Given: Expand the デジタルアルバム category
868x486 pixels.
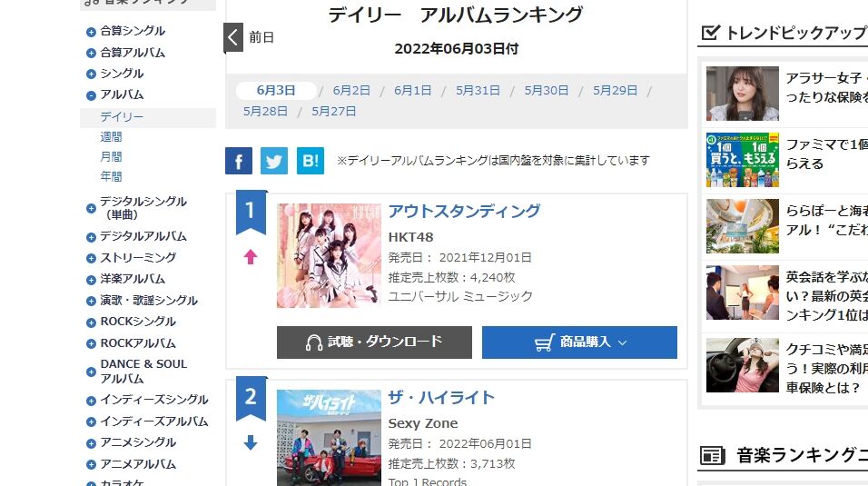Looking at the screenshot, I should (x=92, y=237).
